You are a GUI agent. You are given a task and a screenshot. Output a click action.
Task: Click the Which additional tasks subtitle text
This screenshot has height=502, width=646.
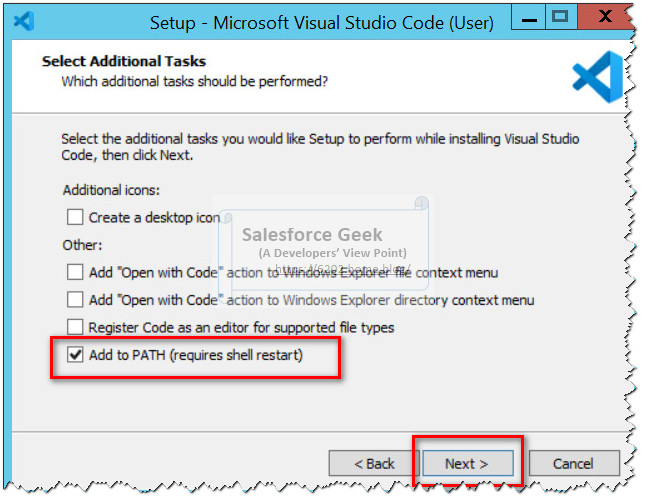point(195,80)
